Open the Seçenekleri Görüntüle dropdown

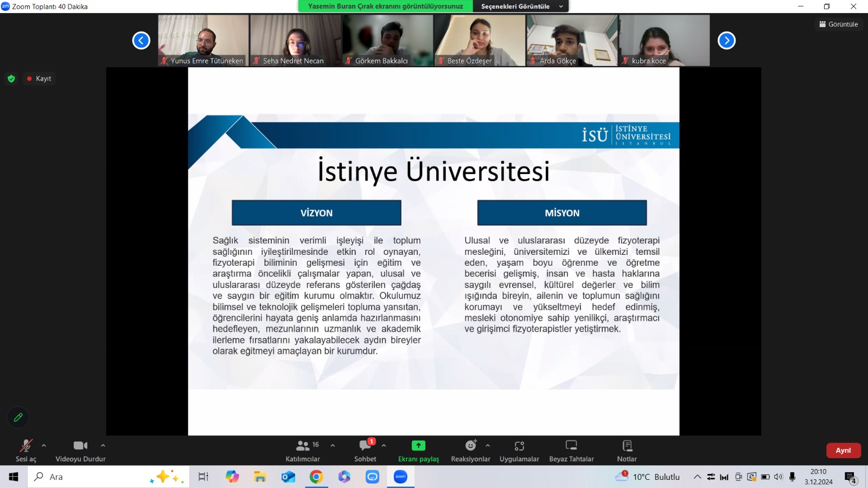tap(520, 7)
